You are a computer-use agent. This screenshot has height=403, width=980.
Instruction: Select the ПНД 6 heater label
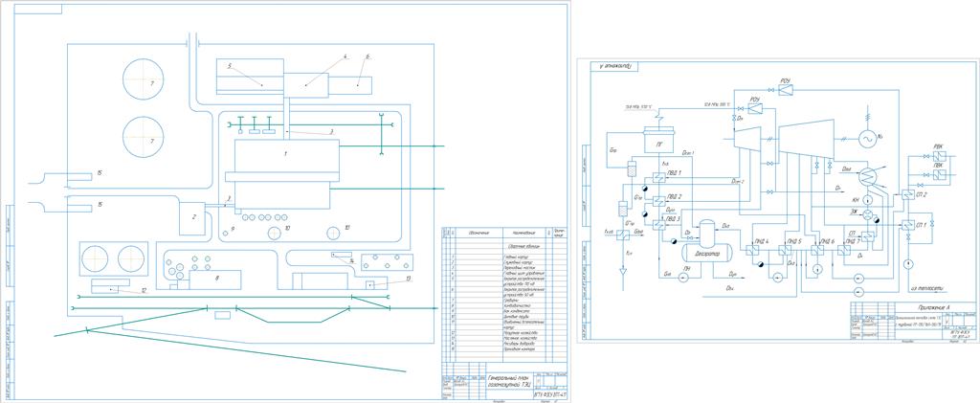pos(827,240)
